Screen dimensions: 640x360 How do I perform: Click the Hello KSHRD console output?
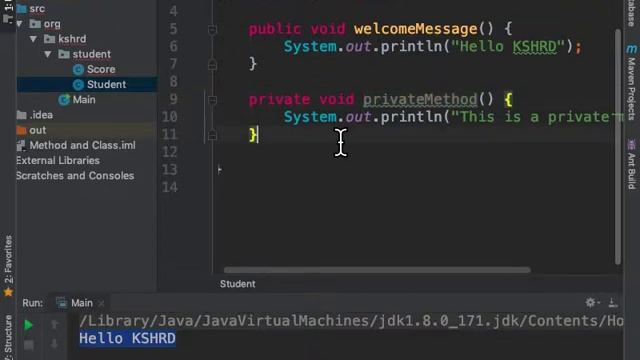pos(127,338)
